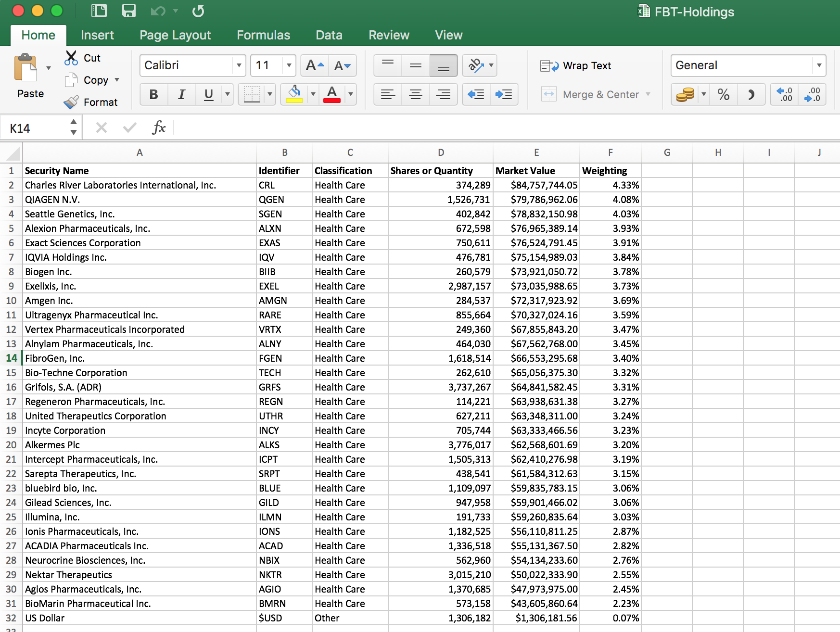The width and height of the screenshot is (840, 632).
Task: Open the font size dropdown arrow
Action: (x=289, y=65)
